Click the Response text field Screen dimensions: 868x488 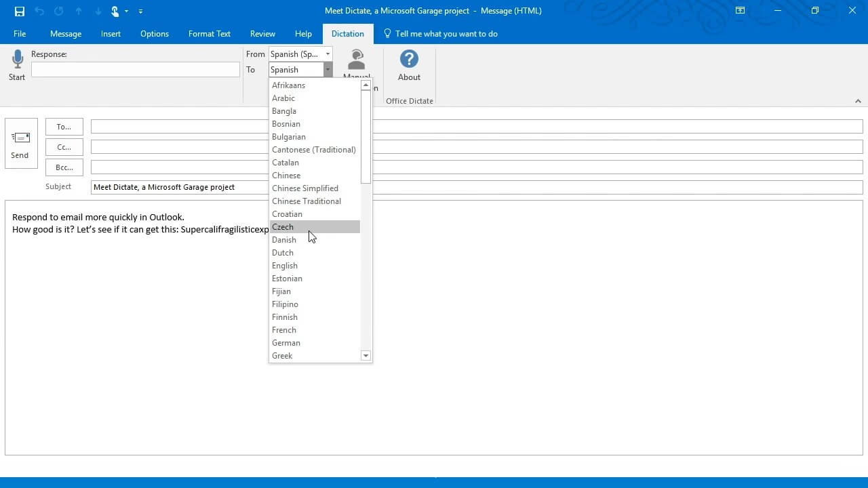pos(136,70)
